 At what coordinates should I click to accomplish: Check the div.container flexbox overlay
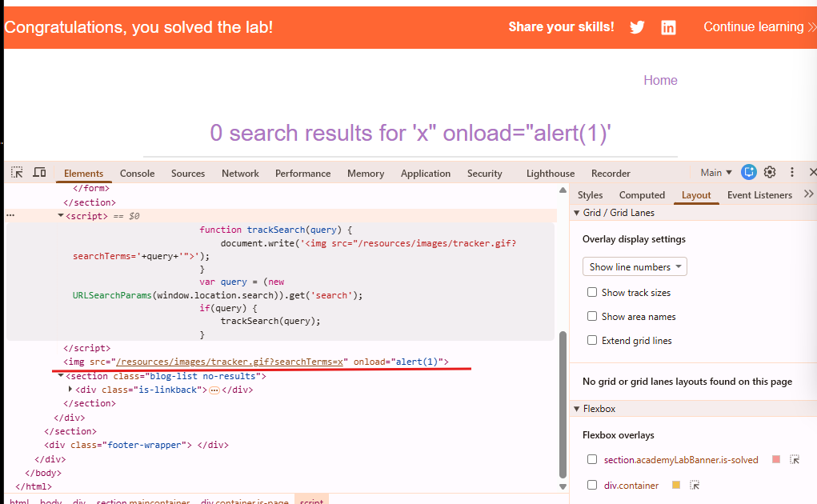coord(592,485)
